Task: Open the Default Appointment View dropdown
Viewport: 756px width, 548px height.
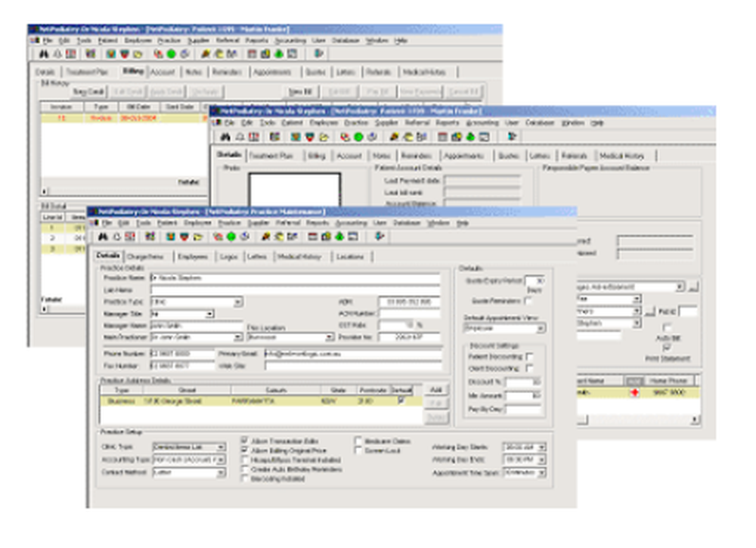Action: coord(541,328)
